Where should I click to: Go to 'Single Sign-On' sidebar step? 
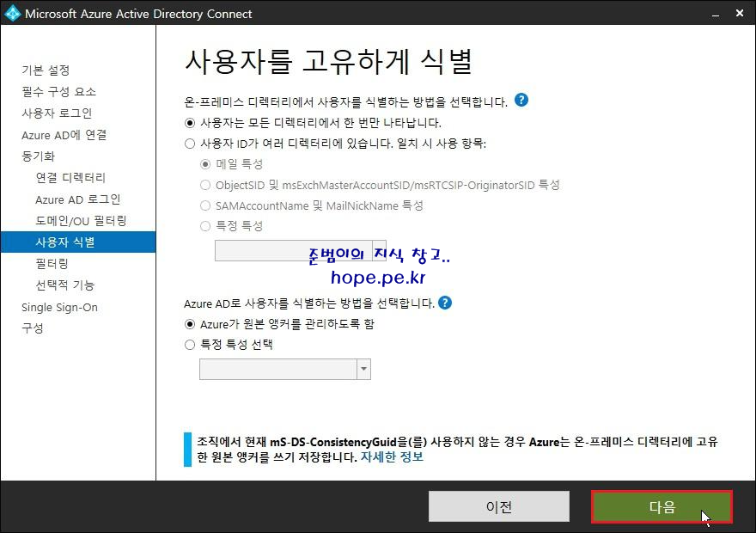pos(59,307)
